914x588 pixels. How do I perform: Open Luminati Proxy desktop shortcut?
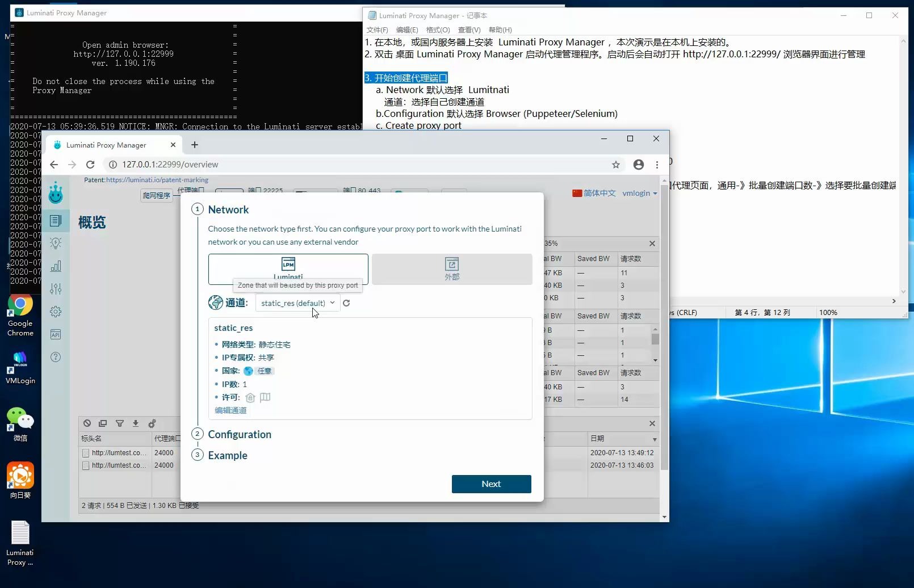click(x=20, y=544)
